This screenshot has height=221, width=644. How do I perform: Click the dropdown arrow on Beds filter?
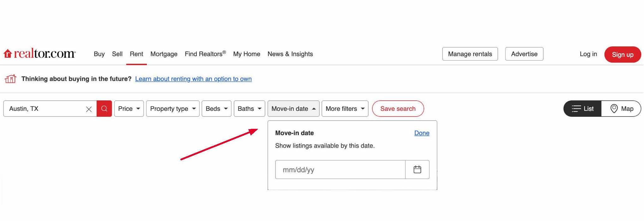(226, 108)
